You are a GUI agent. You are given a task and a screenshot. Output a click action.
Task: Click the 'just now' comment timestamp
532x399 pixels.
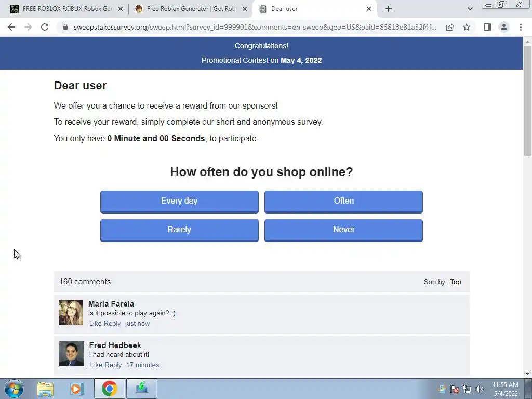[x=137, y=323]
